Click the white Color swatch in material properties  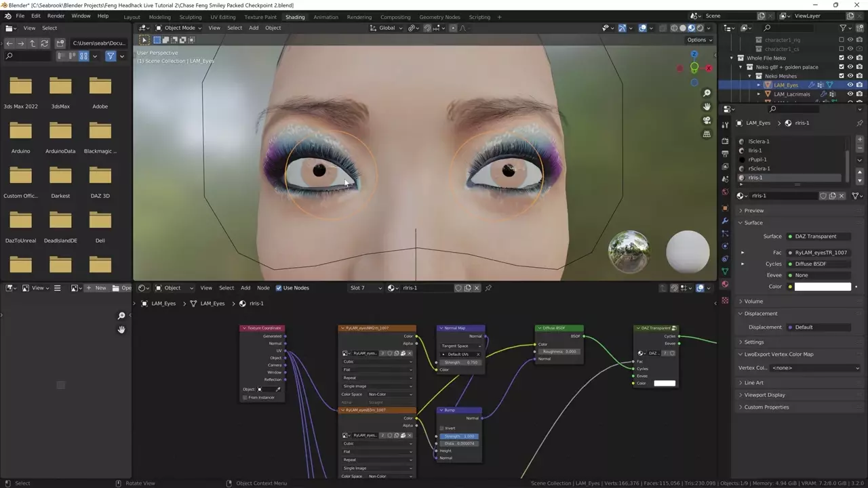823,287
